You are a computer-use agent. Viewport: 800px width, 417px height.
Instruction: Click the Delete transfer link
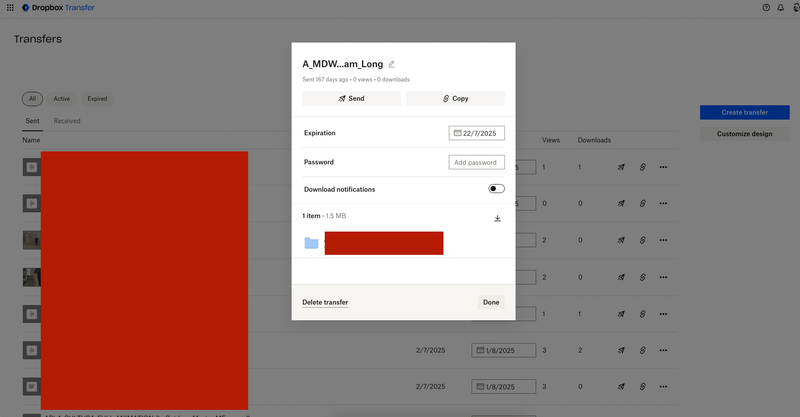pos(325,302)
